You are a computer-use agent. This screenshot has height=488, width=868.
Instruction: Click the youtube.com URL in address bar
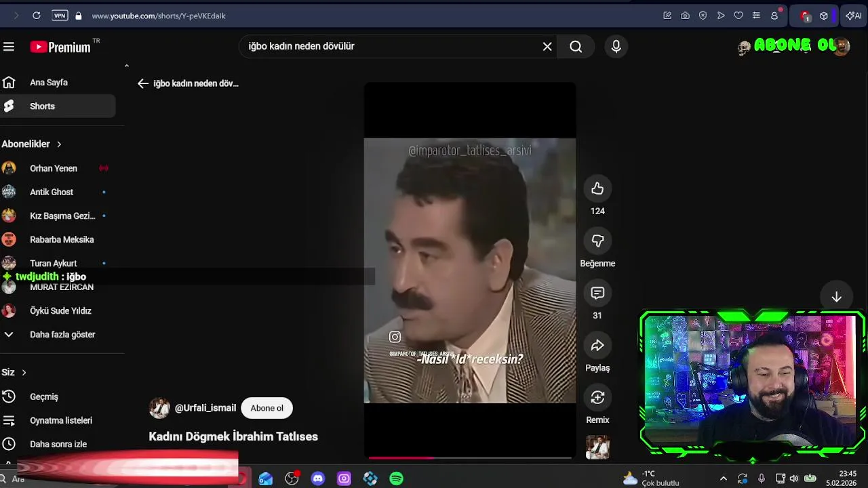pos(159,16)
